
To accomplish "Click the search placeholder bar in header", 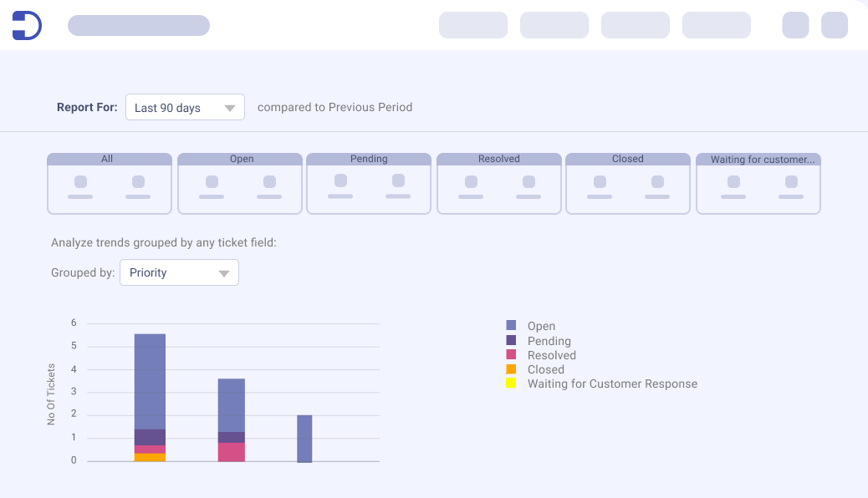I will (x=139, y=26).
